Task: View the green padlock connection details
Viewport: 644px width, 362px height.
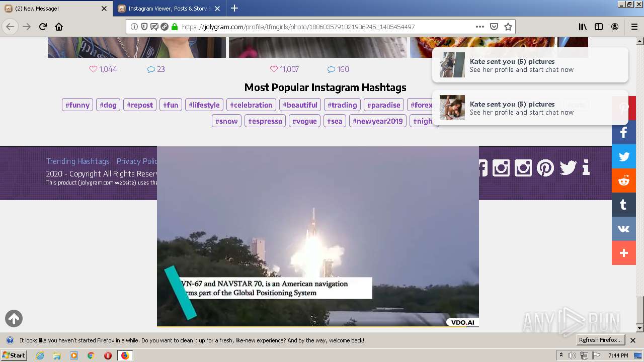Action: 175,27
